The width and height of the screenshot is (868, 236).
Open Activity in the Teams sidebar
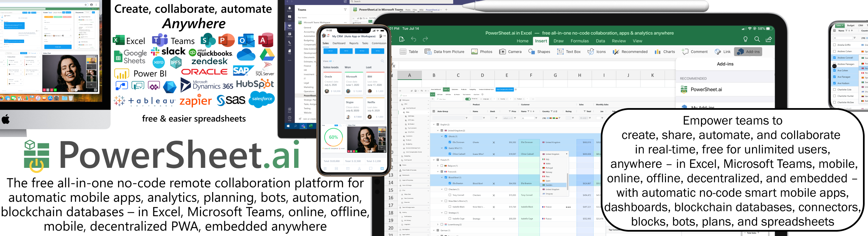289,9
